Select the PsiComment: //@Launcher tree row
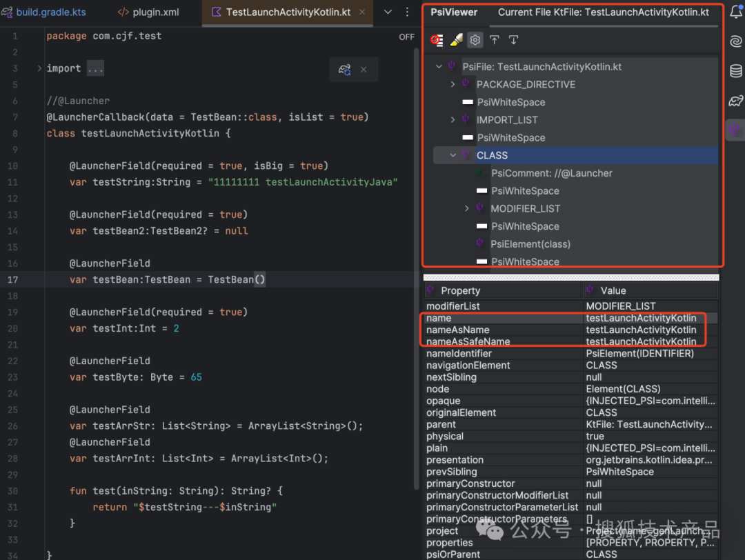The image size is (745, 560). (552, 173)
